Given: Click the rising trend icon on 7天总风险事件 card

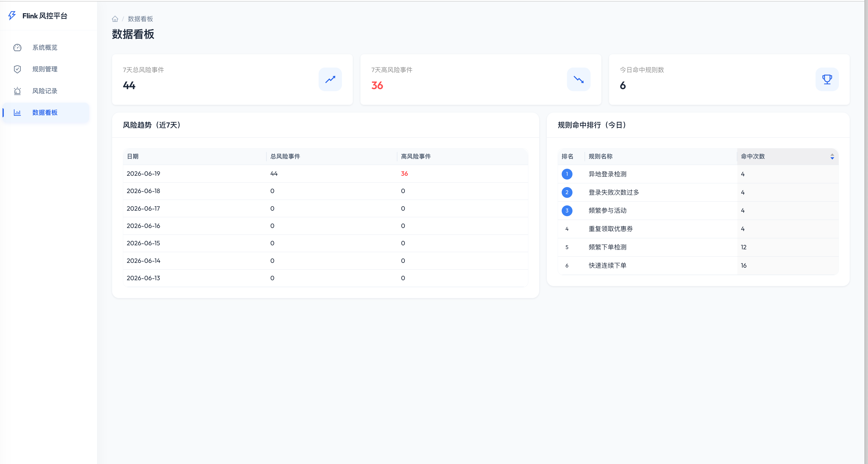Looking at the screenshot, I should [330, 79].
